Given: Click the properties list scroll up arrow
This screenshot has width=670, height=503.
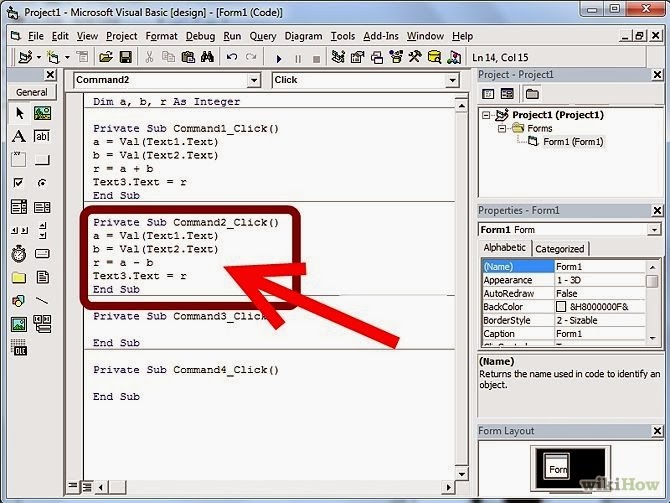Looking at the screenshot, I should coord(652,267).
